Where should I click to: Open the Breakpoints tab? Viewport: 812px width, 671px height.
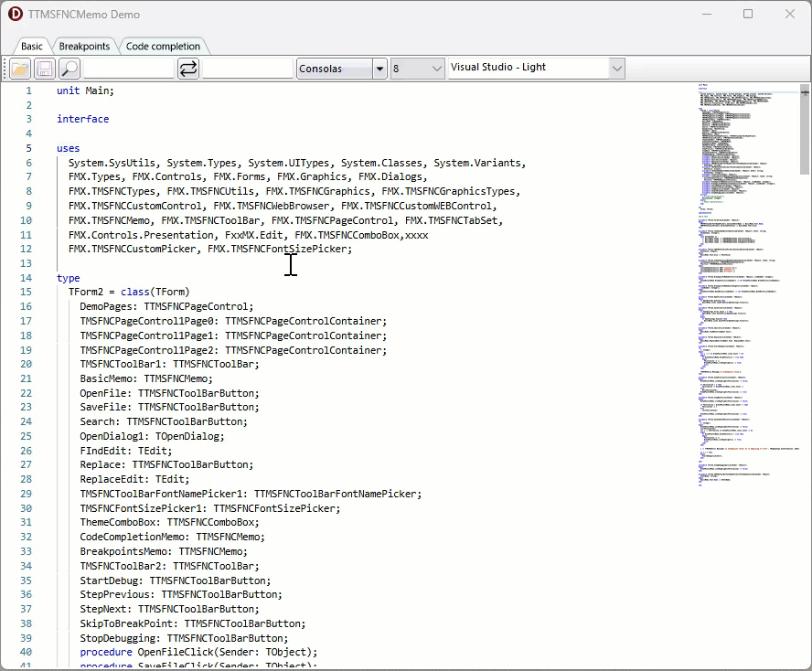pos(84,47)
